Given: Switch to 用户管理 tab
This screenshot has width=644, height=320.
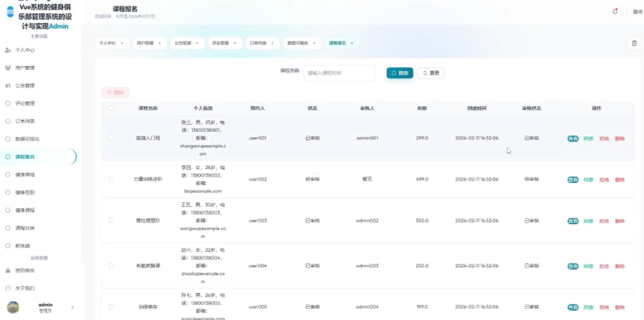Looking at the screenshot, I should pyautogui.click(x=145, y=43).
